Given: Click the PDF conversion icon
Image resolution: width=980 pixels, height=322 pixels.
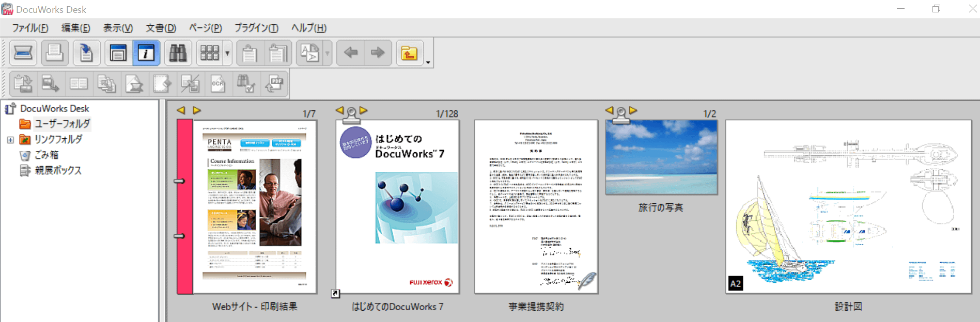Looking at the screenshot, I should coord(274,84).
